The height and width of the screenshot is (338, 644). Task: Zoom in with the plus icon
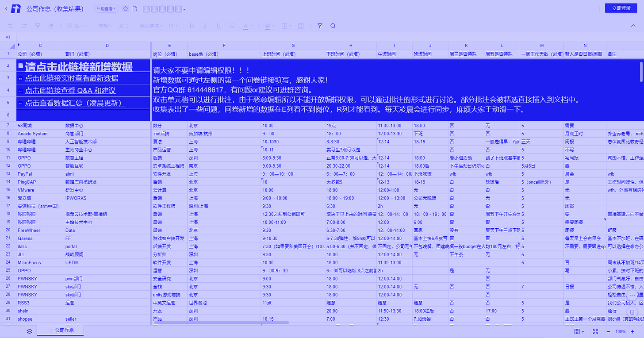point(633,331)
